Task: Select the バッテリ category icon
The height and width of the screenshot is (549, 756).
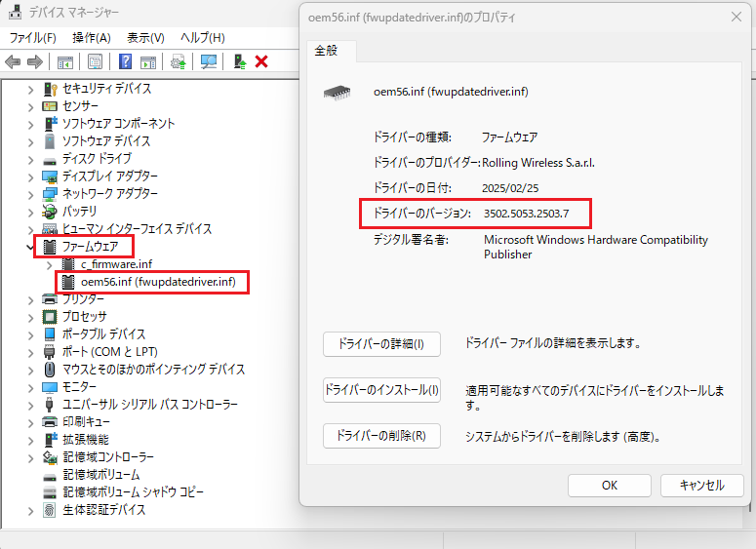Action: (50, 212)
